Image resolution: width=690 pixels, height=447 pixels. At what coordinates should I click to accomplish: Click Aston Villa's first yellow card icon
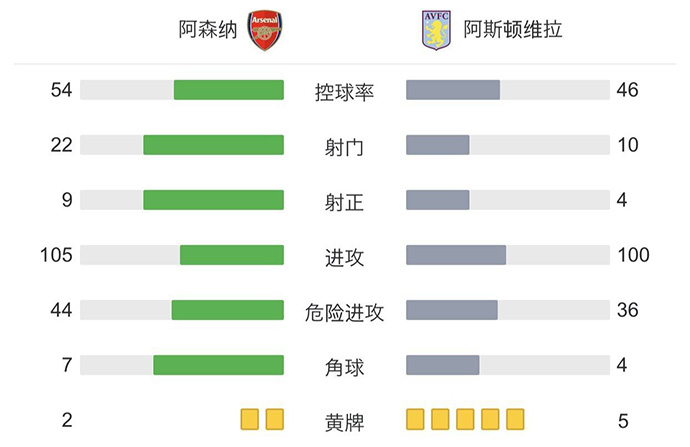[415, 418]
